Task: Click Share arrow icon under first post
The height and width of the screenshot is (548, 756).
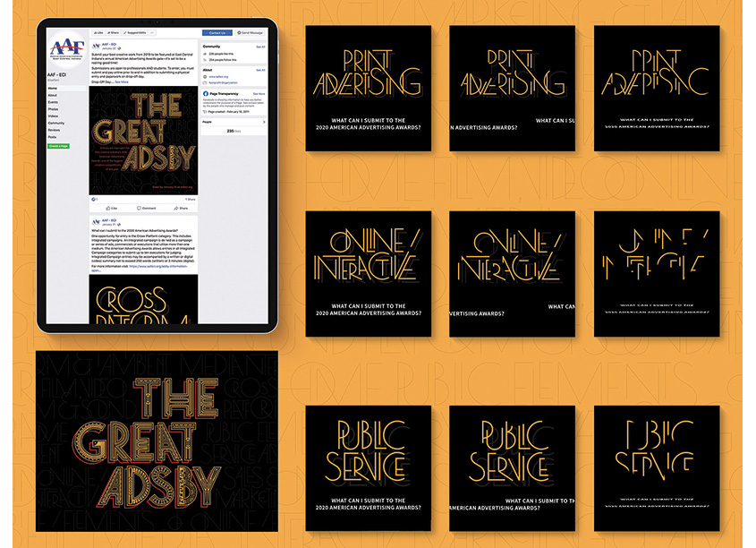Action: (x=181, y=208)
